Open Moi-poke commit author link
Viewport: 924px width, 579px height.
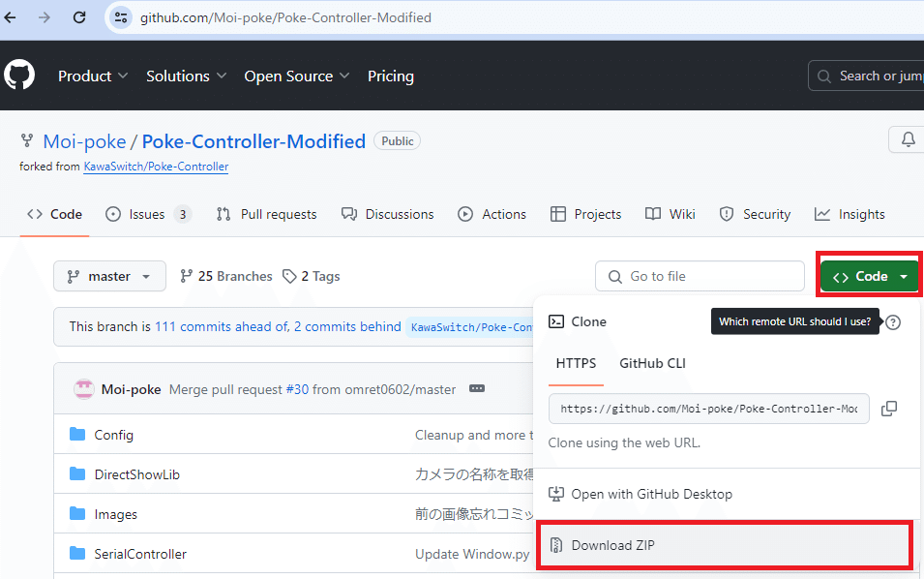131,389
